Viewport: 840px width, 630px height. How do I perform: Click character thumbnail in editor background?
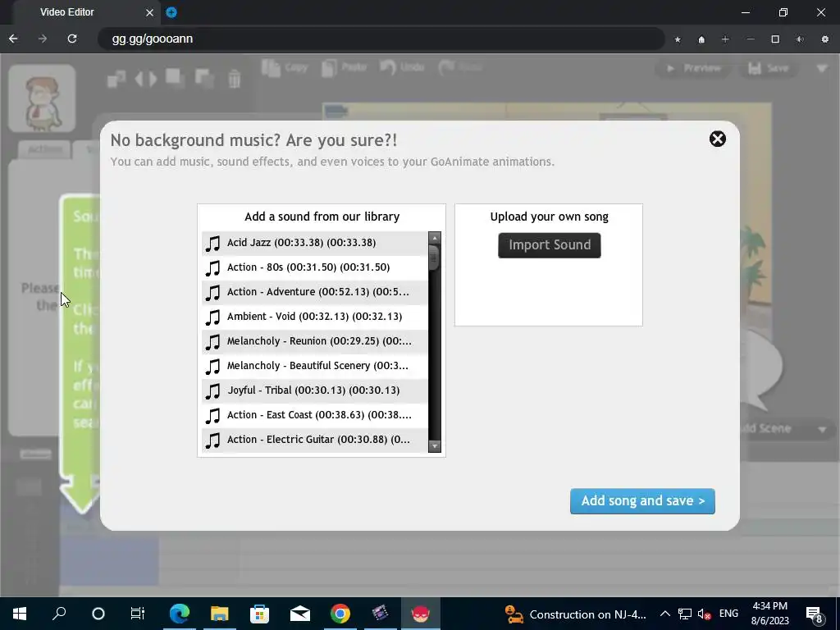[42, 99]
